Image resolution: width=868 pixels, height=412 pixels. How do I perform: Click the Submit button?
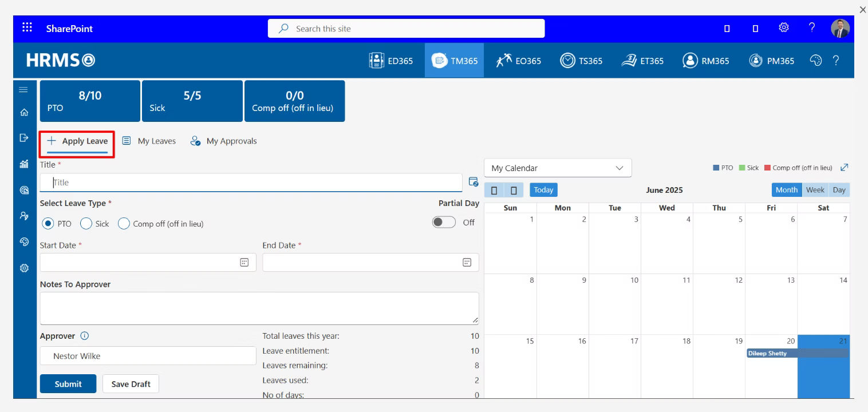(68, 384)
